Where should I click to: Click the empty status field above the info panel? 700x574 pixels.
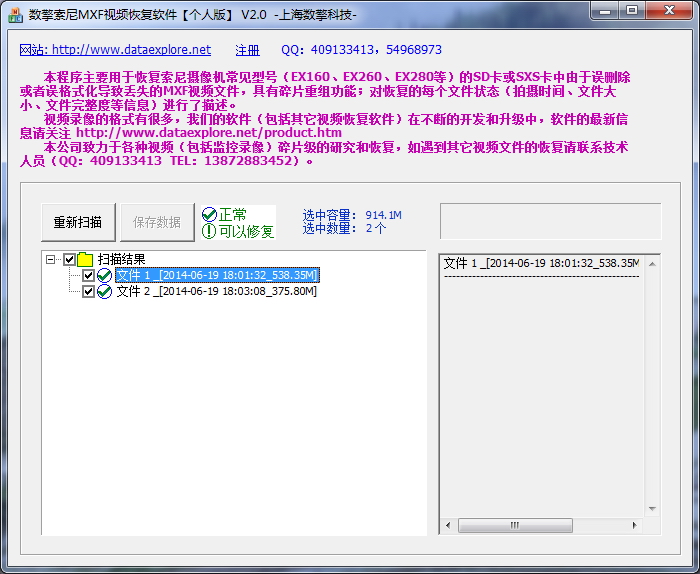coord(550,221)
